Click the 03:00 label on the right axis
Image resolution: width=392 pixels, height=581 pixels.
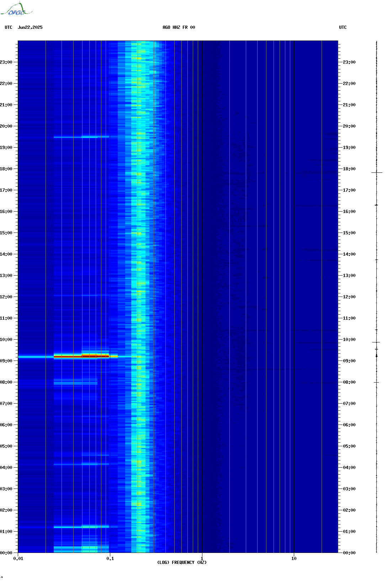[x=349, y=489]
